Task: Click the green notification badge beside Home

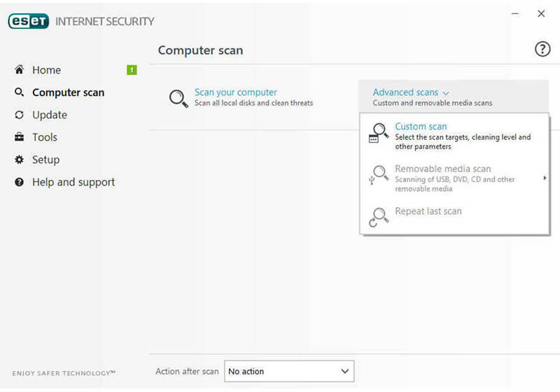Action: click(132, 70)
